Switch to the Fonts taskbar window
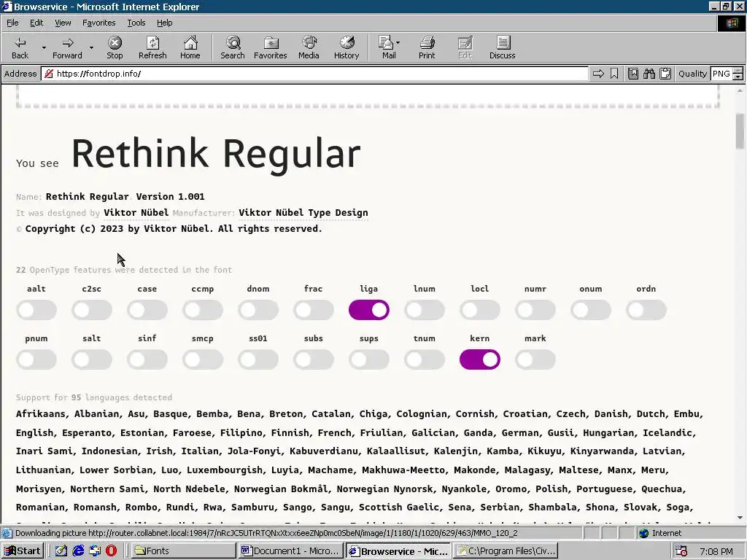Image resolution: width=747 pixels, height=560 pixels. [x=183, y=551]
